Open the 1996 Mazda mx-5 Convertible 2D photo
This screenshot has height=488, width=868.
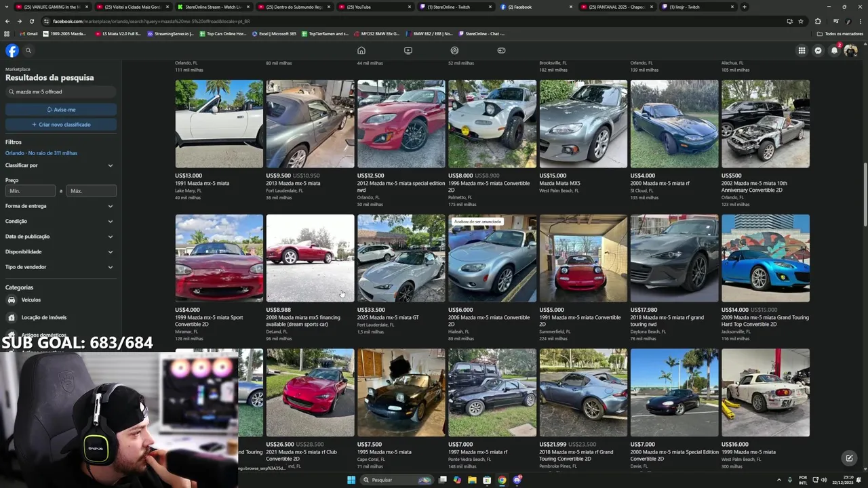(492, 124)
